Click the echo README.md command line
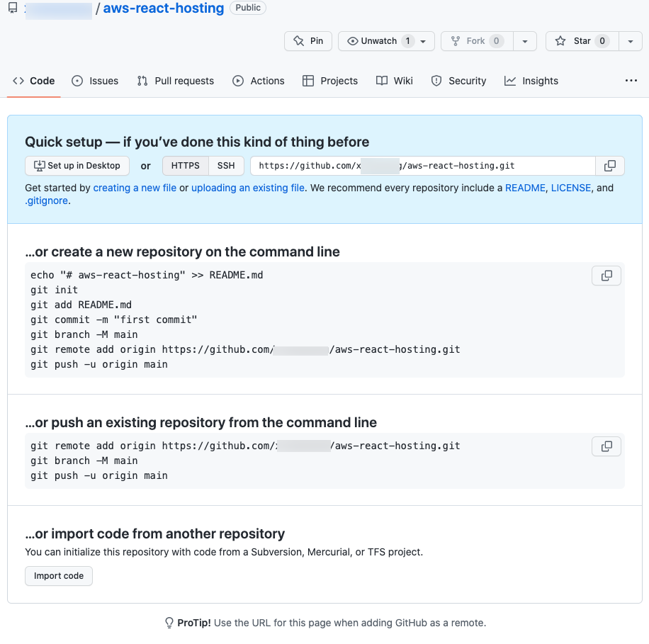The image size is (649, 644). click(147, 275)
